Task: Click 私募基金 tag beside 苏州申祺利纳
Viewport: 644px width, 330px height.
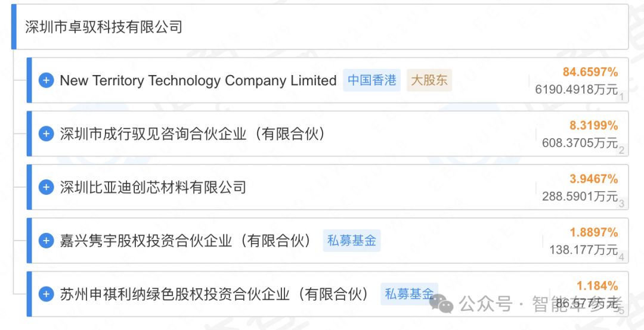Action: 409,294
